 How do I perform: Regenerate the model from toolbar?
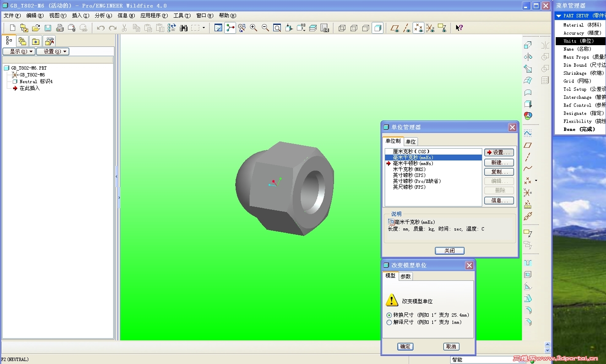click(x=171, y=28)
